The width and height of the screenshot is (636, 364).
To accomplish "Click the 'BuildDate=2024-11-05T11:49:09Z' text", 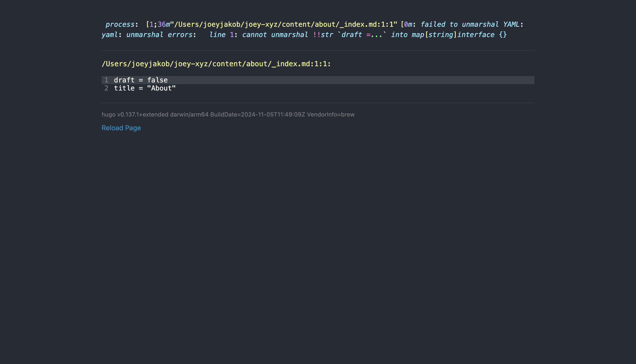I will pos(258,115).
